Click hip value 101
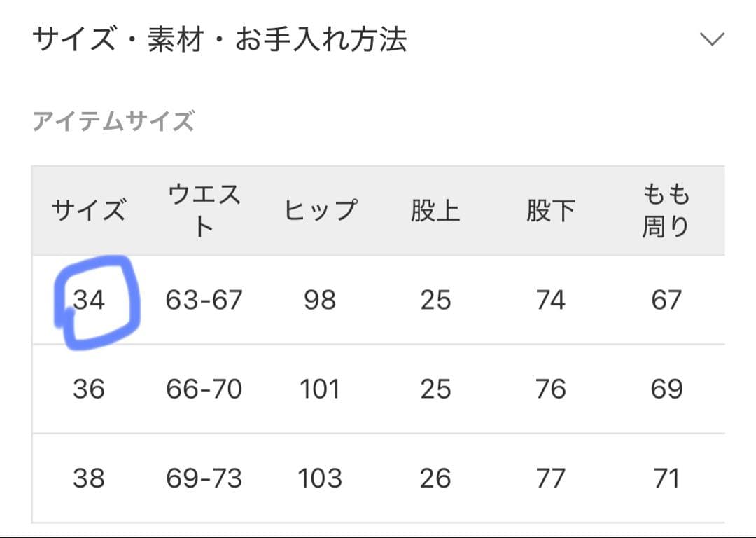756x538 pixels. [320, 389]
